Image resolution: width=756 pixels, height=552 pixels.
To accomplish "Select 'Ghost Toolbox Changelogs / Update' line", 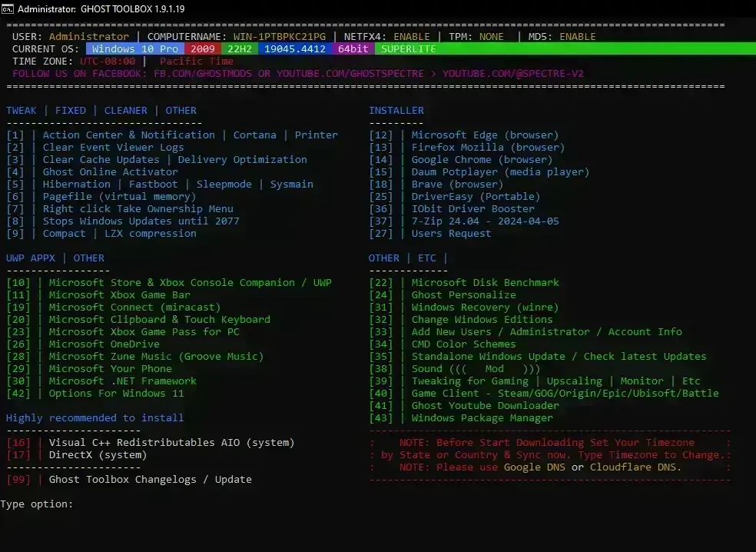I will coord(129,480).
